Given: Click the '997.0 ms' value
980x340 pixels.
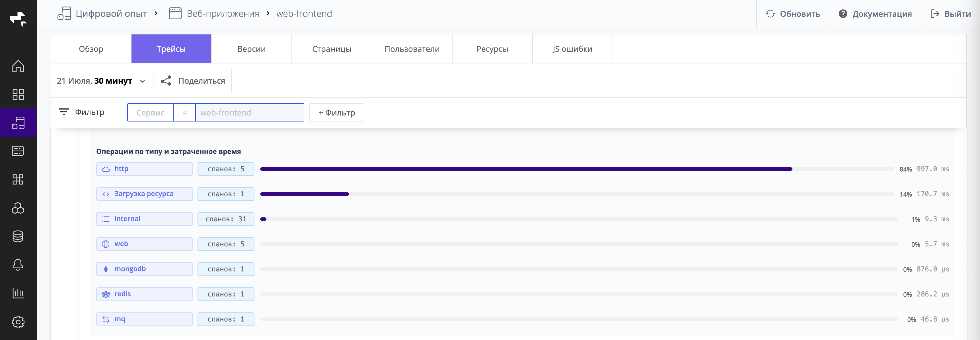Looking at the screenshot, I should [932, 169].
